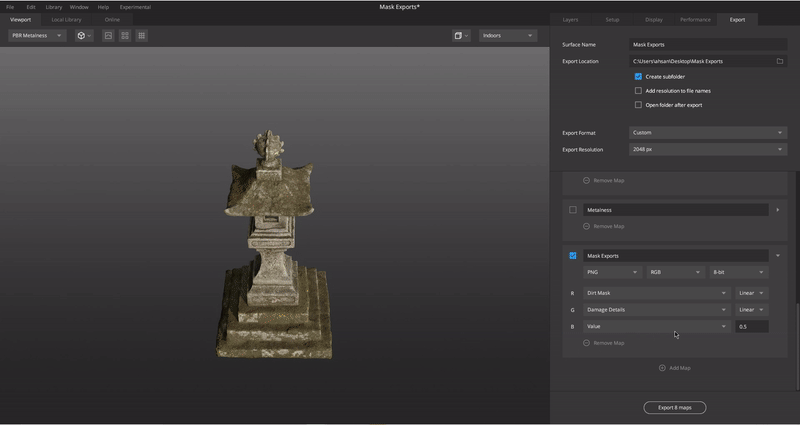The height and width of the screenshot is (425, 800).
Task: Check Open folder after export
Action: tap(638, 105)
